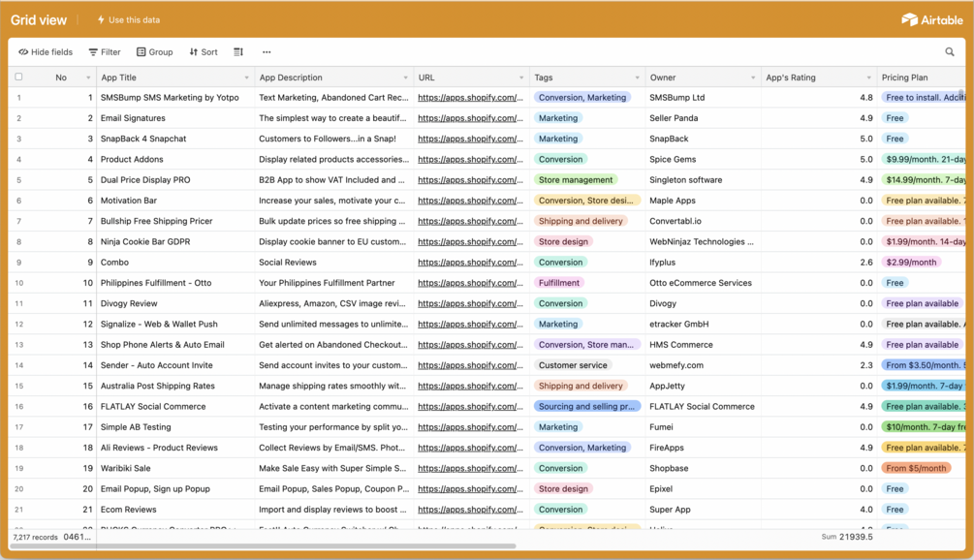Click the Free pricing for SnapBack 4 Snapchat
This screenshot has width=974, height=560.
click(x=895, y=139)
